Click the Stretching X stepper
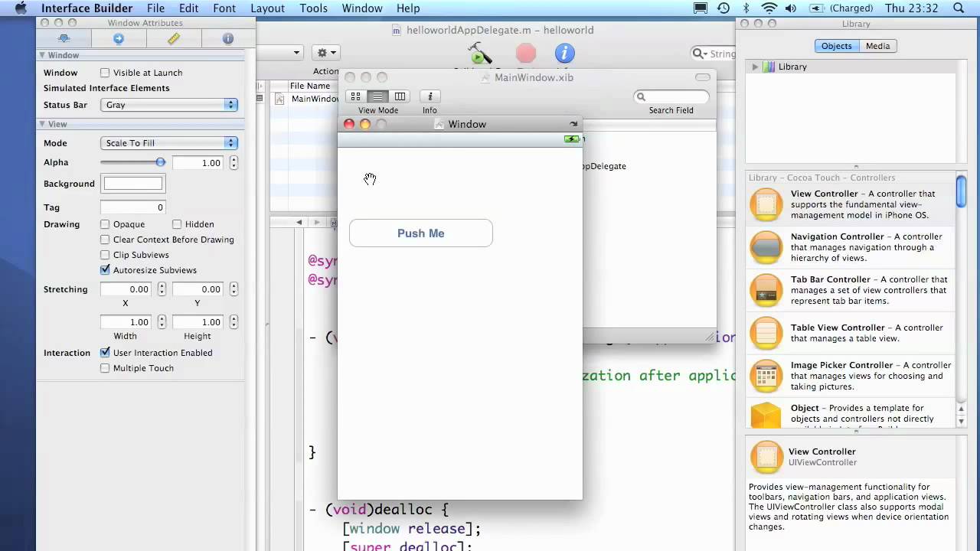980x551 pixels. (162, 289)
